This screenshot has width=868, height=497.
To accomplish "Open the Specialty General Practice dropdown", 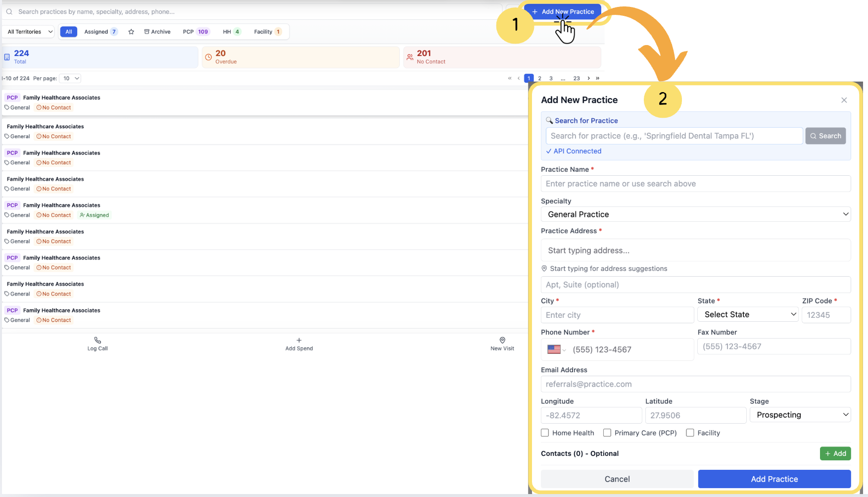I will [695, 214].
